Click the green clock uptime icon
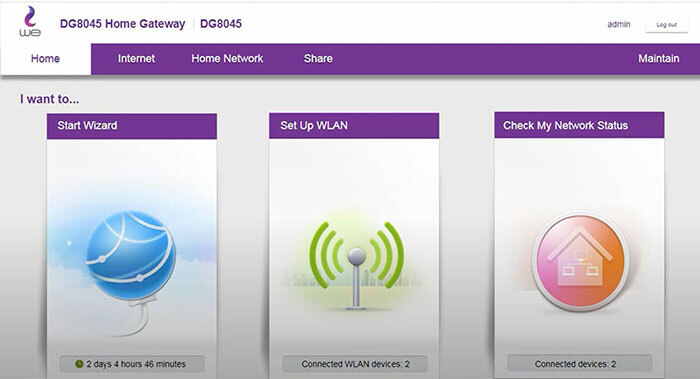The width and height of the screenshot is (700, 379). [x=79, y=364]
